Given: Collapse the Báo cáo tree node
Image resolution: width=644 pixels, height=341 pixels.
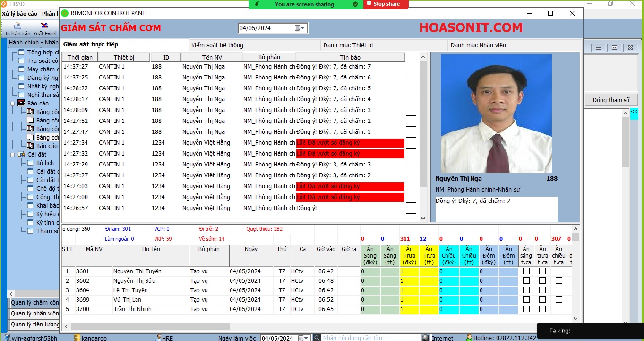Looking at the screenshot, I should pyautogui.click(x=12, y=103).
